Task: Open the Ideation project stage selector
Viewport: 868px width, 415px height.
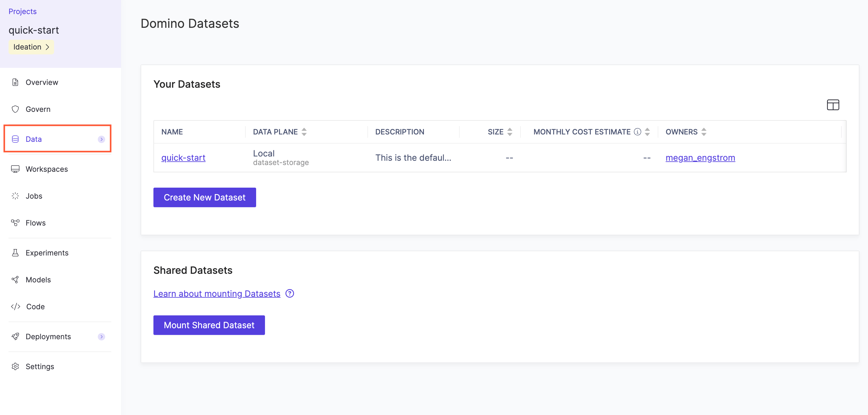Action: (31, 47)
